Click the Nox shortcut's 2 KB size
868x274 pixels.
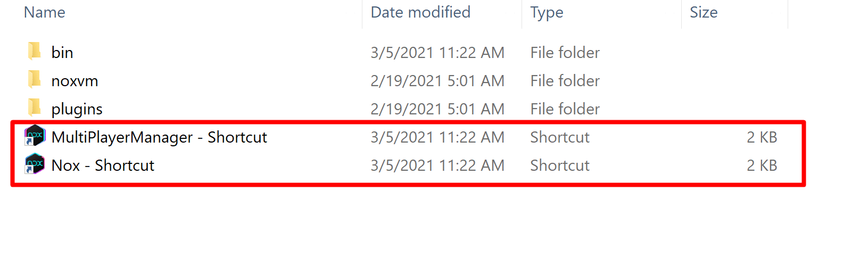(762, 165)
